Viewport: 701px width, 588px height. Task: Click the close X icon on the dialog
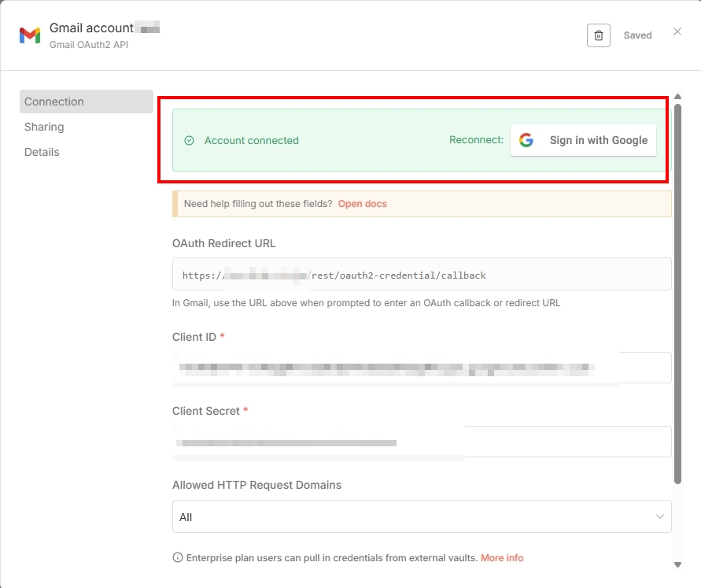pyautogui.click(x=679, y=31)
